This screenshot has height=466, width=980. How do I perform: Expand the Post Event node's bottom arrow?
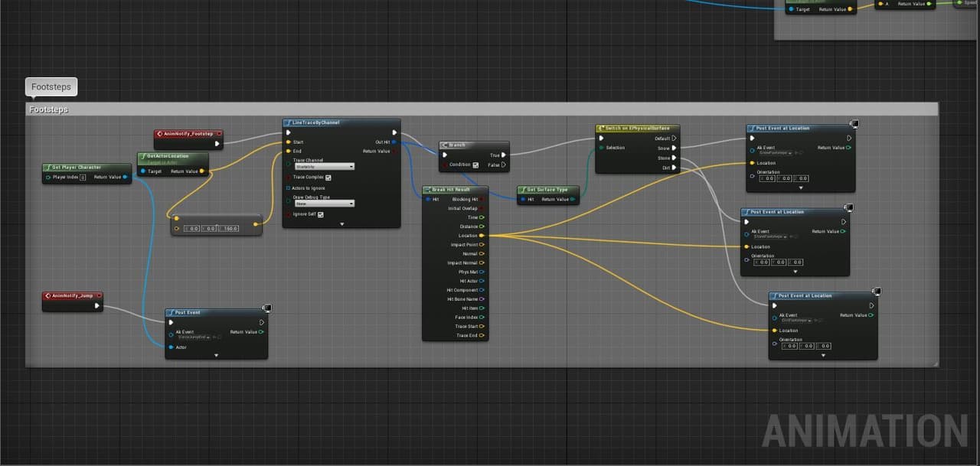[x=217, y=355]
